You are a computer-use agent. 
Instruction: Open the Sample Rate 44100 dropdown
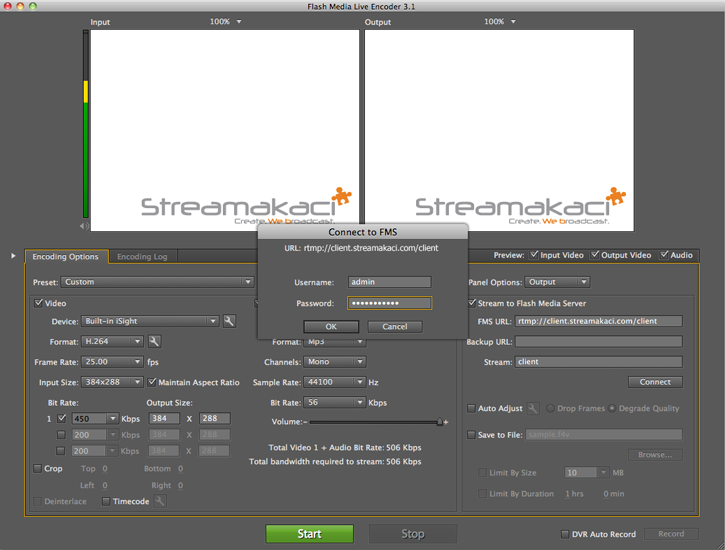tap(335, 382)
